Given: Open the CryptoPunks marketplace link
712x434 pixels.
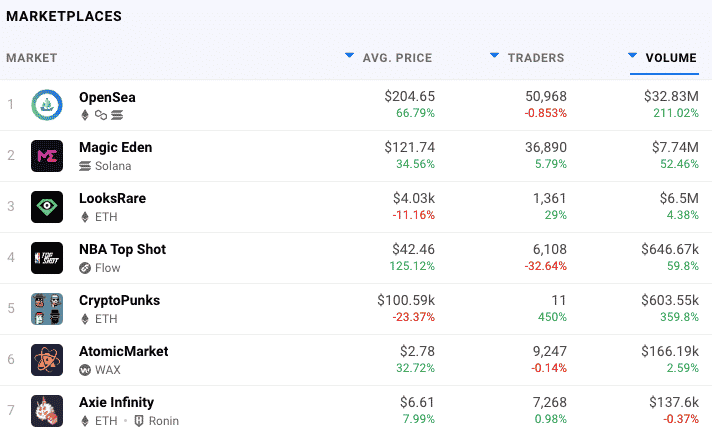Looking at the screenshot, I should coord(119,301).
